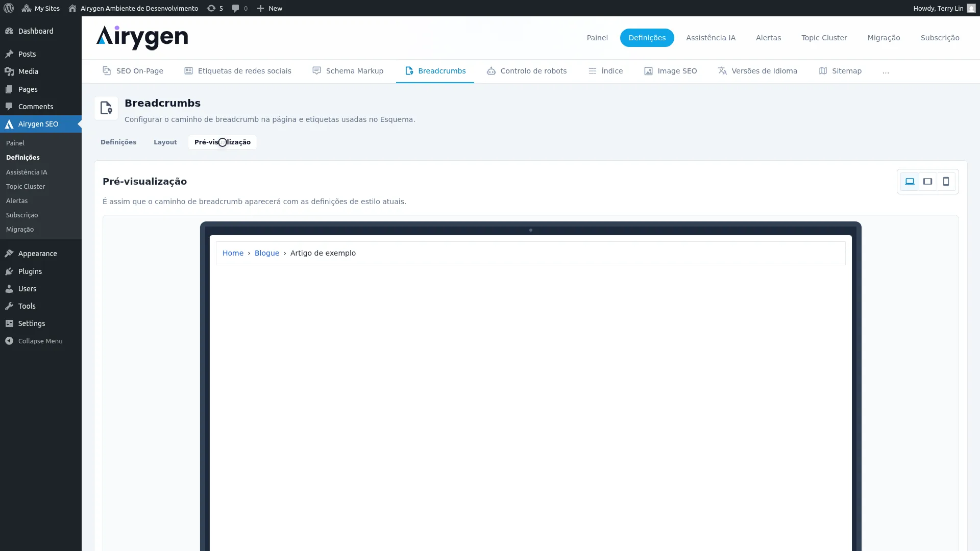Select the Breadcrumbs tab
The width and height of the screenshot is (980, 551).
pos(435,71)
